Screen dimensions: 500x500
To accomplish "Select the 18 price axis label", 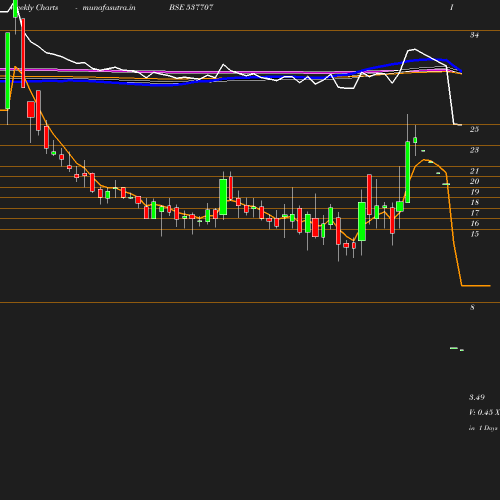I will coord(474,202).
